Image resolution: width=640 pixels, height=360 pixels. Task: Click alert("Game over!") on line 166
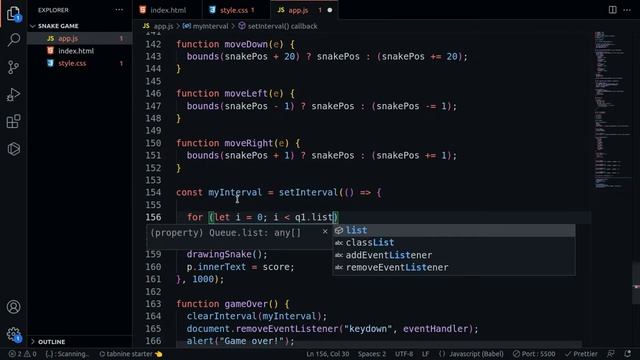pos(238,341)
